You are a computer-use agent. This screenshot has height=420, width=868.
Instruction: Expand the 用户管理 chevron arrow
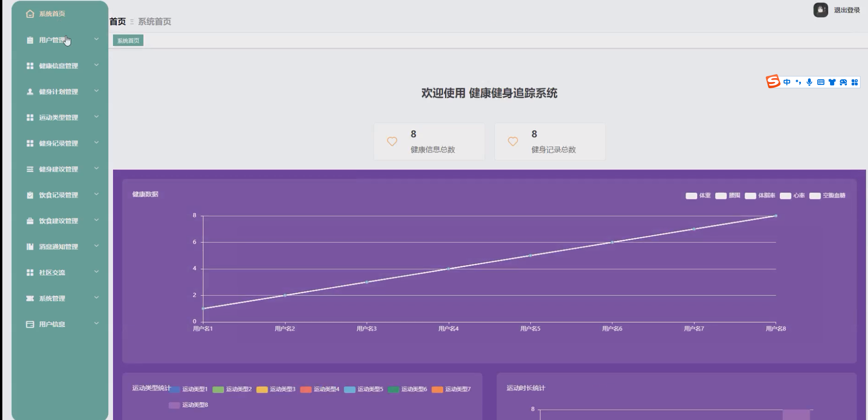pyautogui.click(x=97, y=39)
